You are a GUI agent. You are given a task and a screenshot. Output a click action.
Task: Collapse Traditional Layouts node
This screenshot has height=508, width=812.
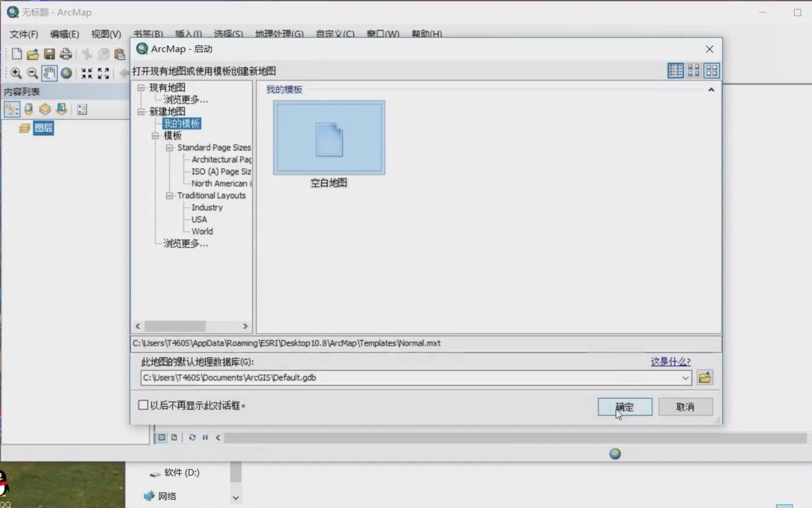[169, 196]
